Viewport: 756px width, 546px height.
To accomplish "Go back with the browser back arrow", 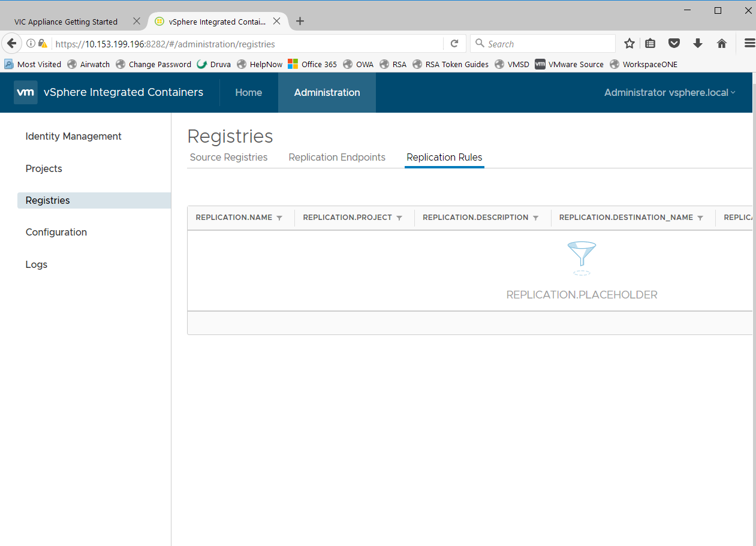I will [11, 43].
